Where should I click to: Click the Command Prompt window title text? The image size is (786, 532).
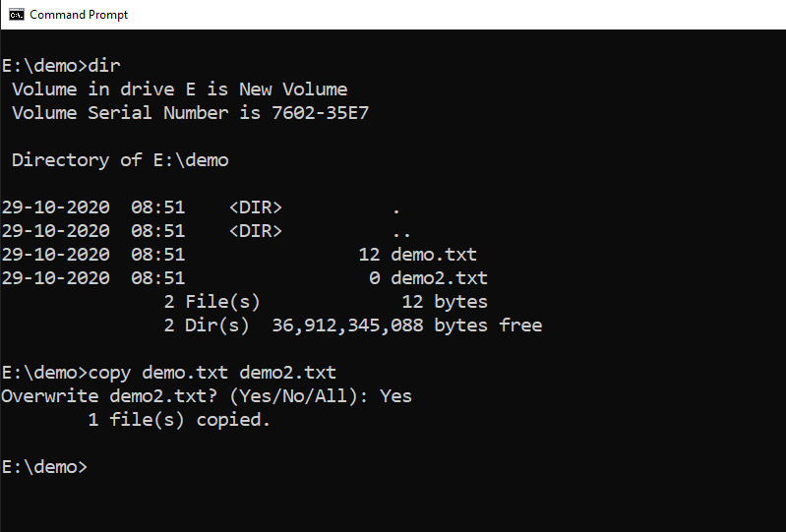click(79, 15)
